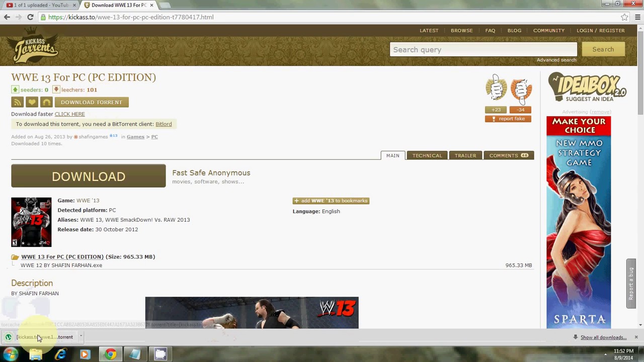This screenshot has width=644, height=362.
Task: Open the Windows Start button
Action: coord(11,354)
